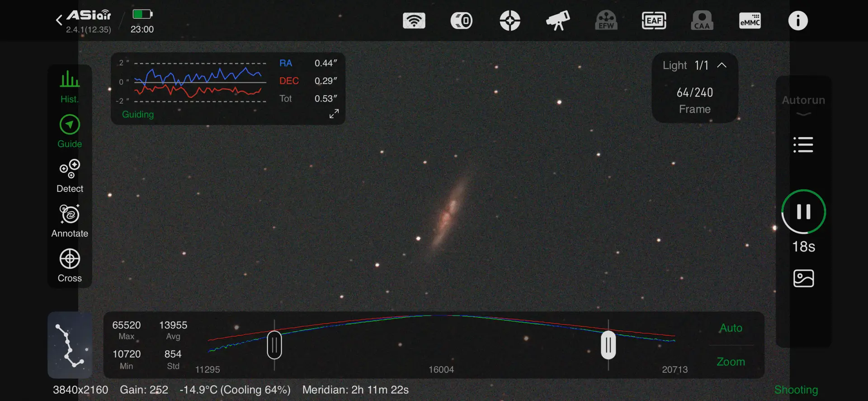The width and height of the screenshot is (868, 401).
Task: Pause the shooting sequence
Action: point(804,211)
